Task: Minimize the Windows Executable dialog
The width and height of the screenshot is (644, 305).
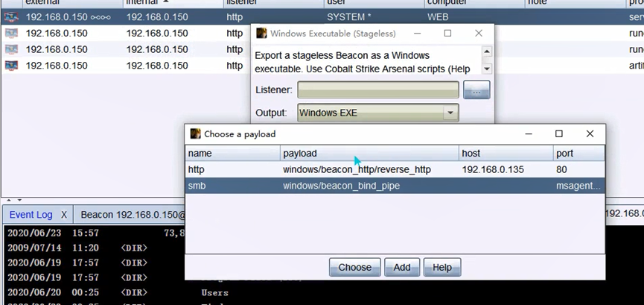Action: [x=417, y=34]
